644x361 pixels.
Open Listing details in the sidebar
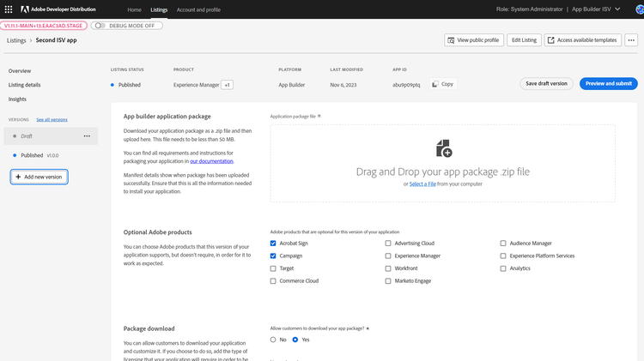[25, 85]
